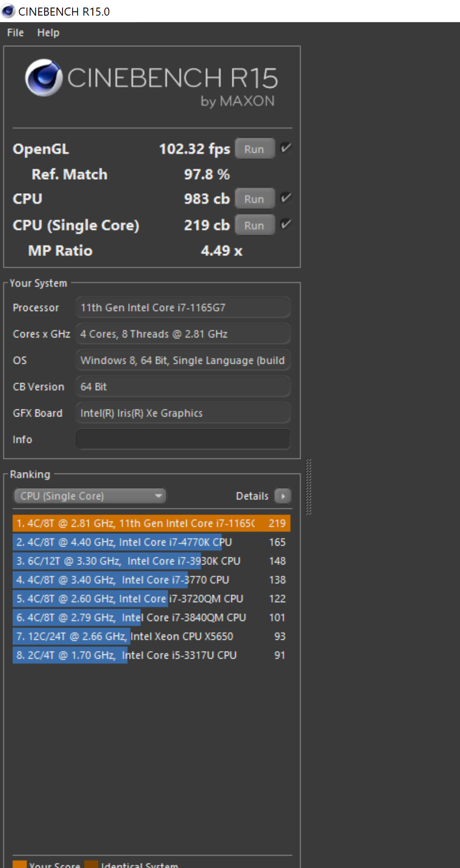Expand ranking details with the Details label

click(252, 496)
